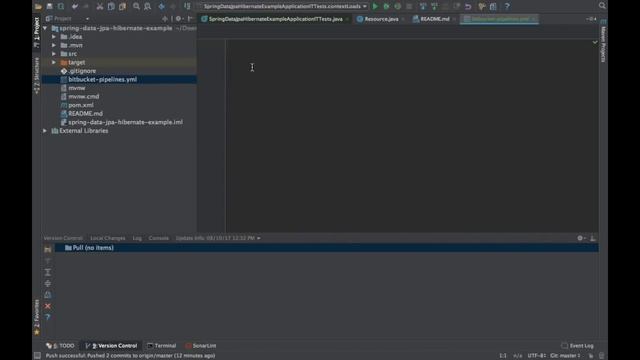Select mvnw.cmd file in project tree
Viewport: 640px width, 360px height.
(84, 96)
